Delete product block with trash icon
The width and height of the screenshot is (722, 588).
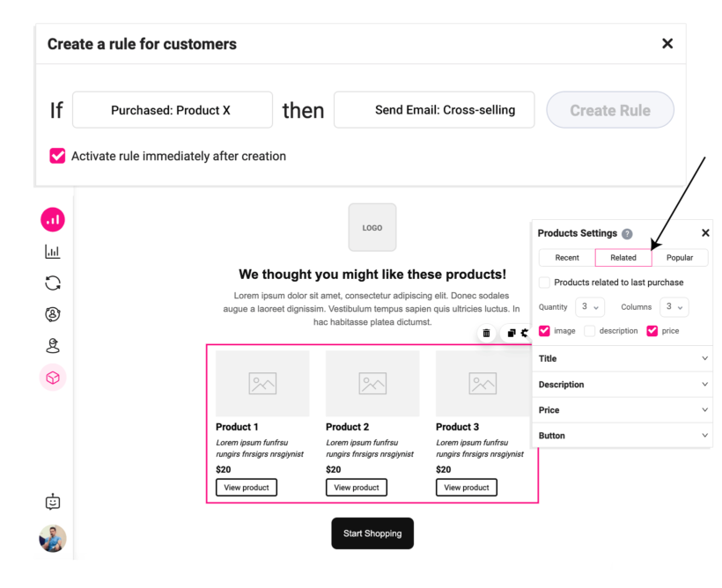point(487,334)
